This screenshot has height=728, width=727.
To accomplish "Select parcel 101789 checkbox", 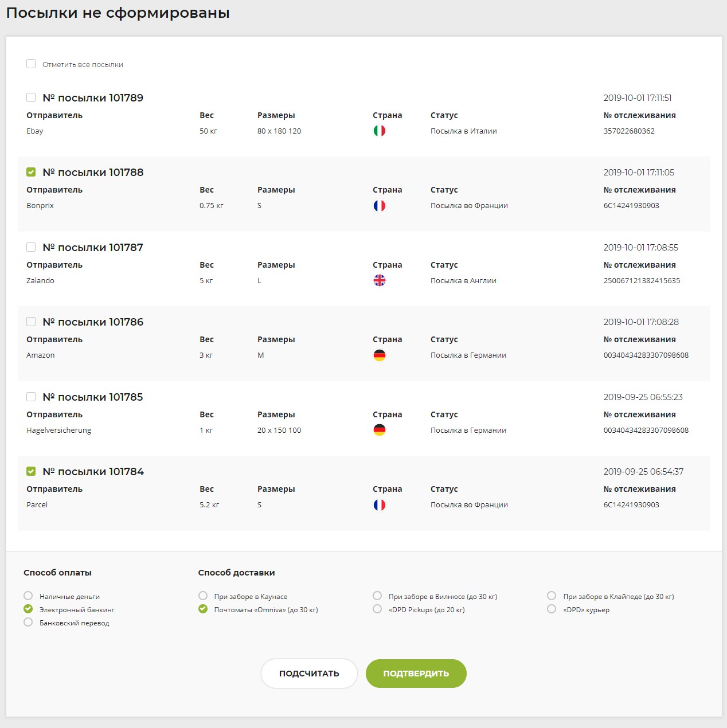I will [x=31, y=98].
